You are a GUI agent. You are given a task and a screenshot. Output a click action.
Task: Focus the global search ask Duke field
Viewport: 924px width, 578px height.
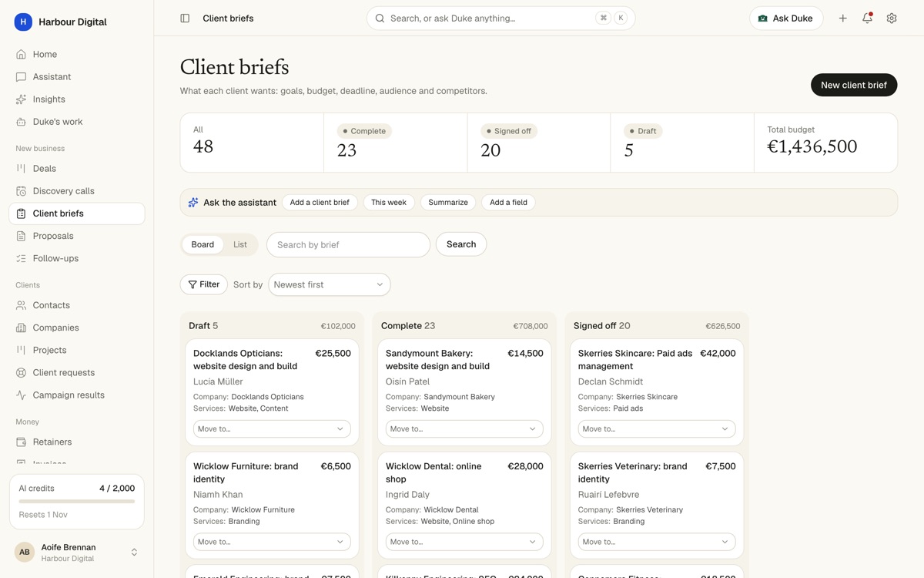click(501, 18)
